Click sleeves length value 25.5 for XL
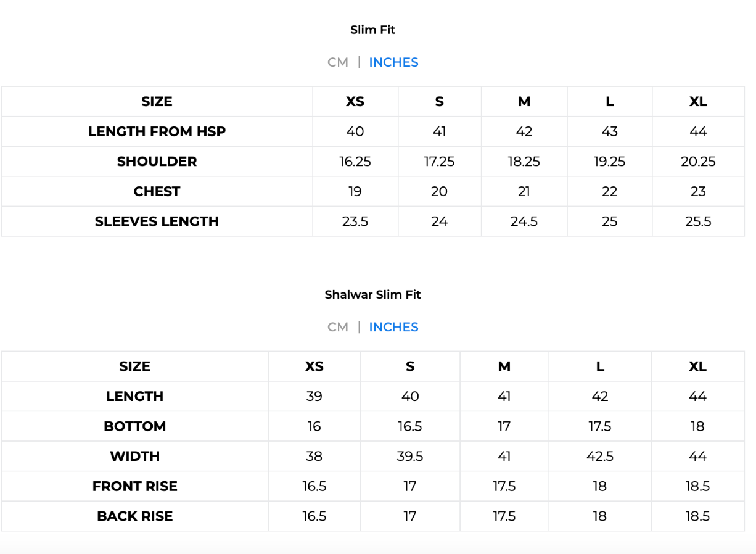 pyautogui.click(x=698, y=221)
